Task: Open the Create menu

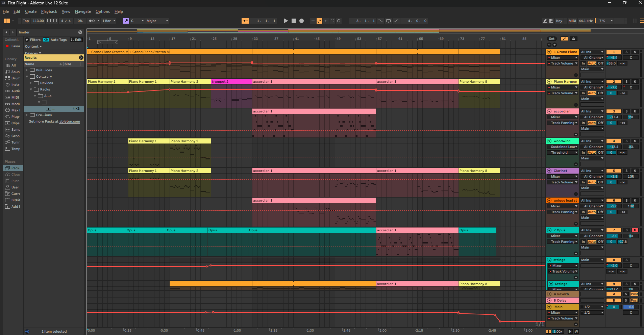Action: click(31, 11)
